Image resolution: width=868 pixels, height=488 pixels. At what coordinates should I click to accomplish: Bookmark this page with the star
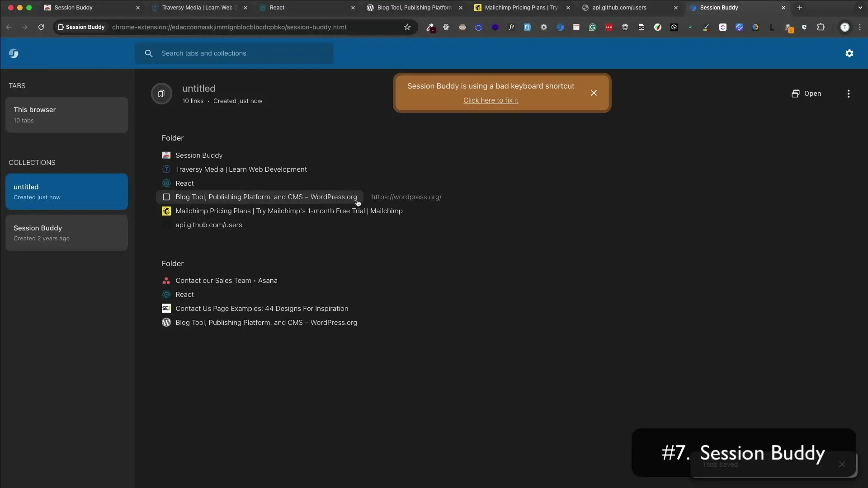(x=407, y=27)
